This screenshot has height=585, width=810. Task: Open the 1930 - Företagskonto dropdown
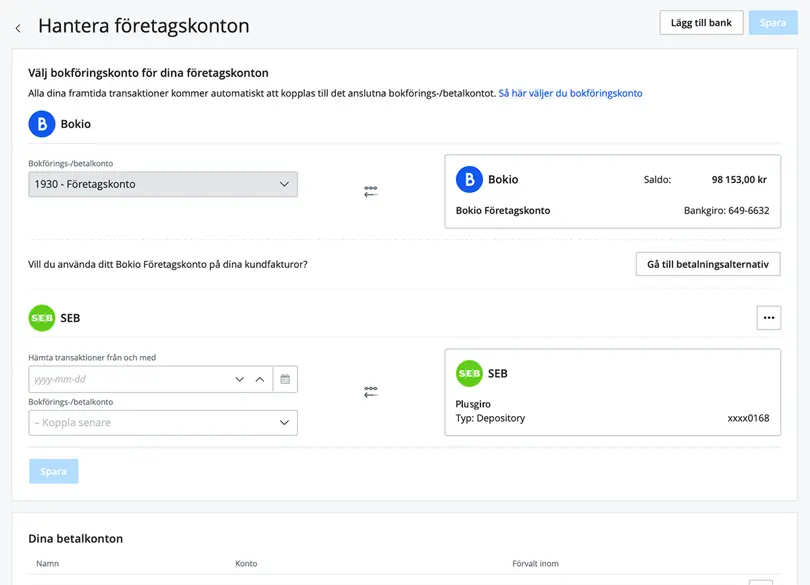163,184
